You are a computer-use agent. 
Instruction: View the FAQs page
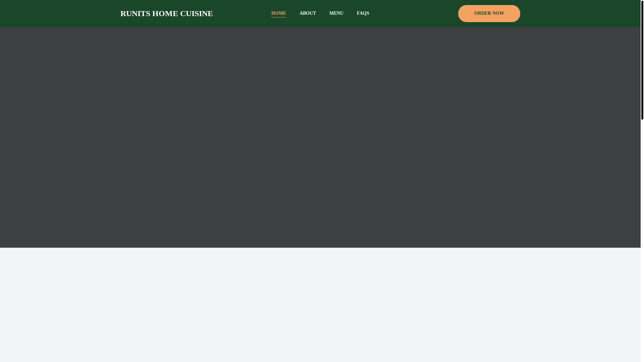coord(363,13)
